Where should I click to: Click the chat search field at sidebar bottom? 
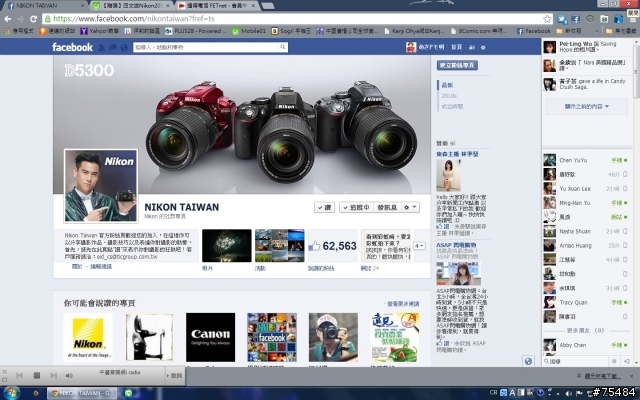(x=577, y=361)
